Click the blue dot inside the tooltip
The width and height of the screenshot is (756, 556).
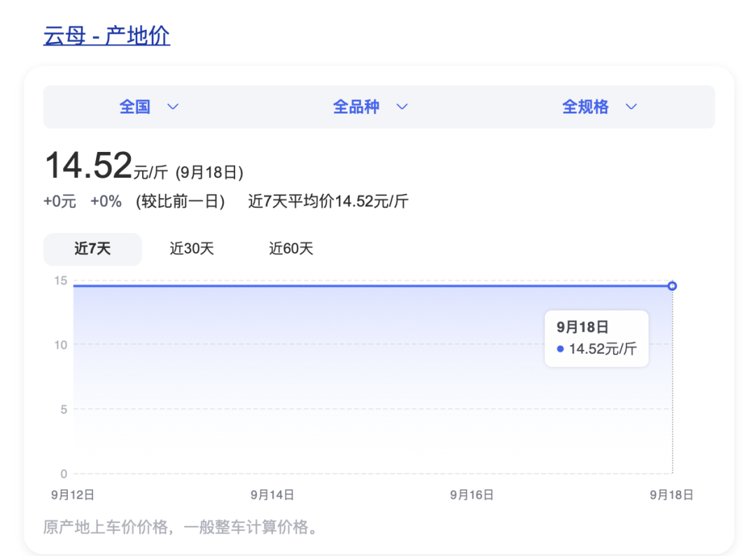[x=560, y=349]
